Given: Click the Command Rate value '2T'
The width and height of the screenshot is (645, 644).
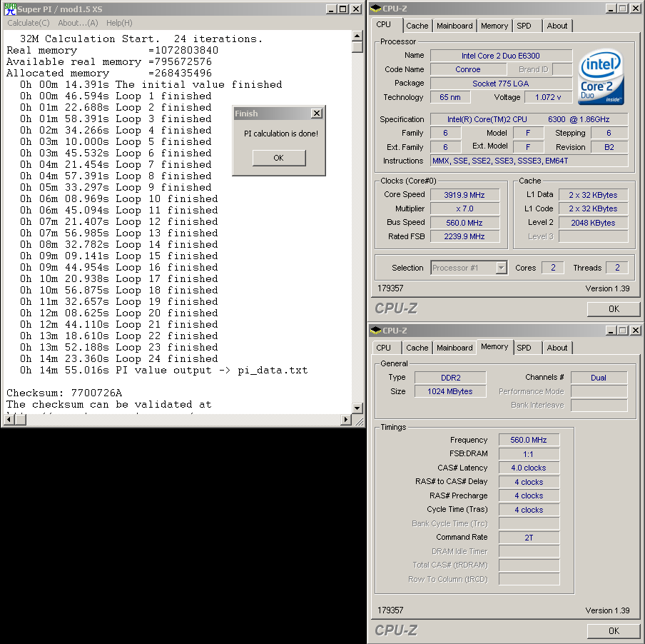Looking at the screenshot, I should 529,538.
